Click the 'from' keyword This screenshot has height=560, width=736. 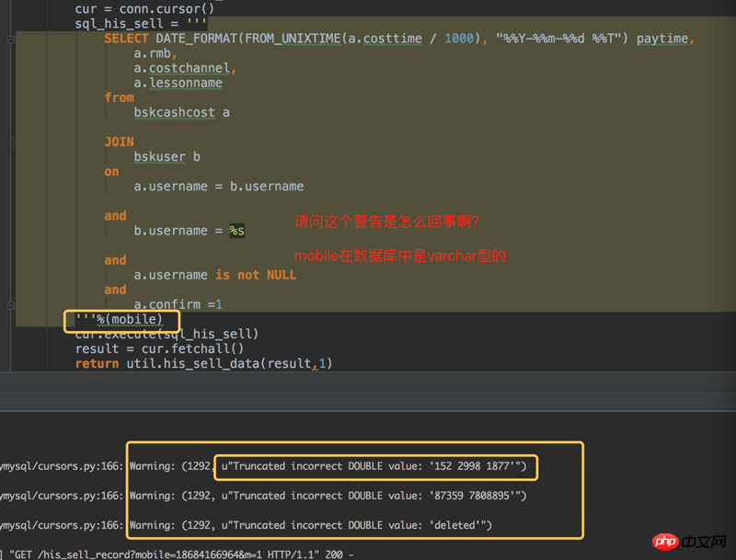[x=120, y=97]
